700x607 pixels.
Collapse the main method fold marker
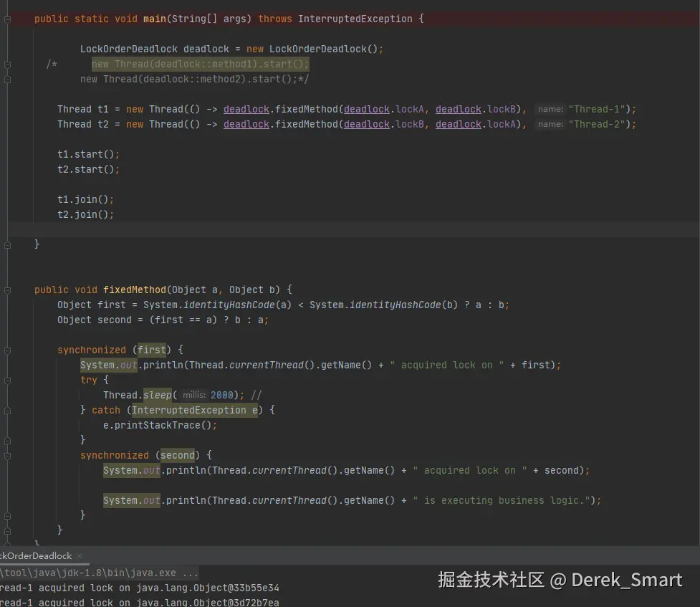[8, 19]
